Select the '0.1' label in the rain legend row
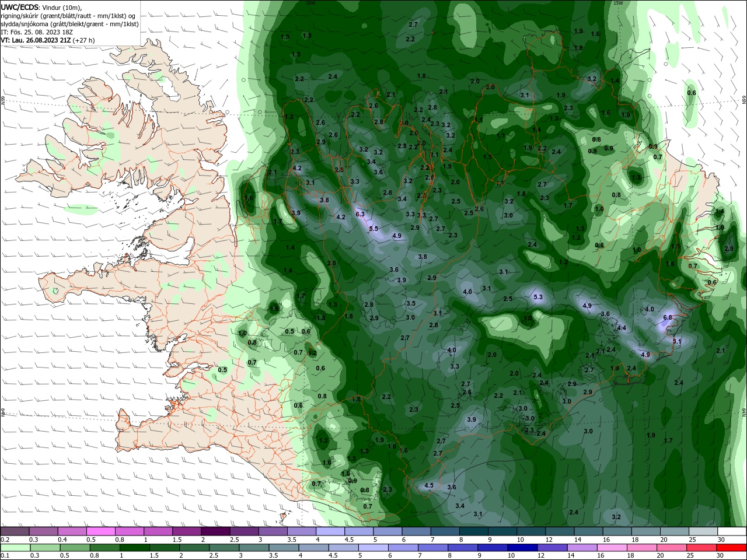Screen dimensions: 747x560 pos(5,555)
